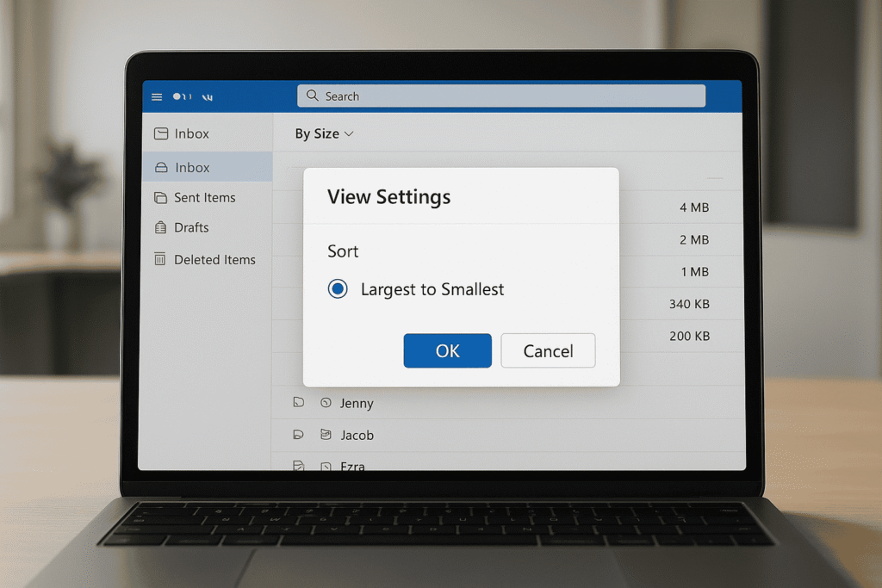Click the search magnifier icon
The width and height of the screenshot is (882, 588).
(x=313, y=96)
